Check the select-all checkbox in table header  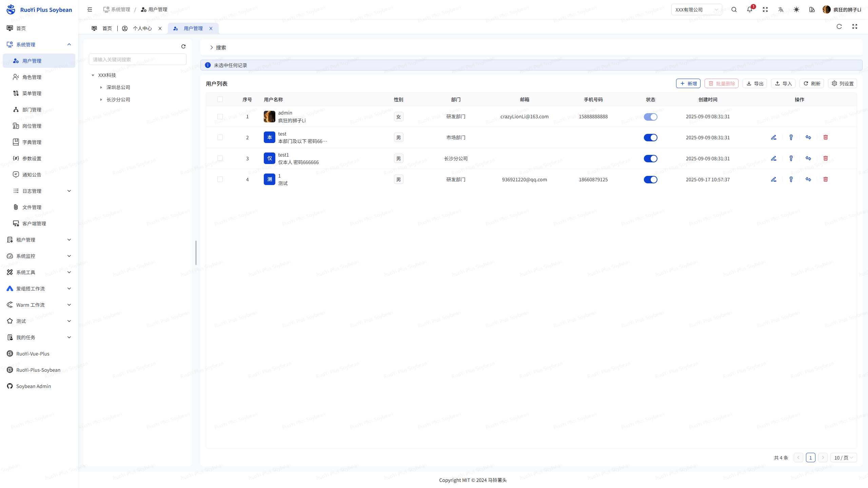click(x=220, y=99)
